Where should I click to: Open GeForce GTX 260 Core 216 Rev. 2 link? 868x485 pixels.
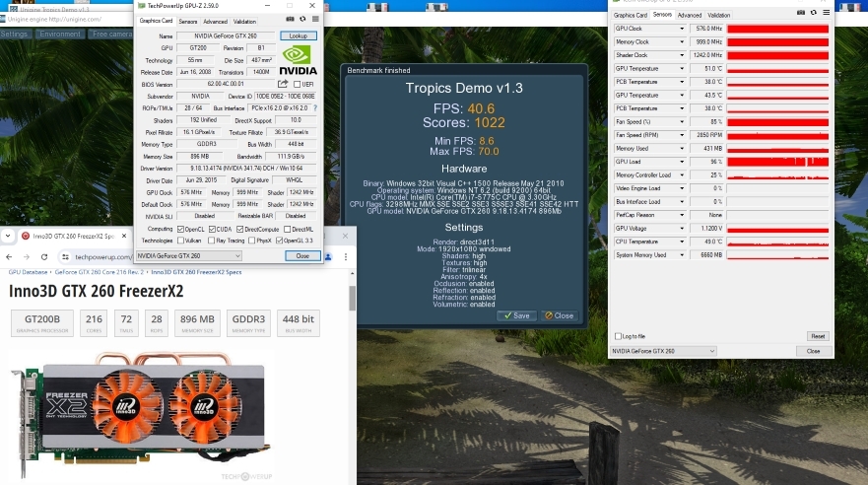pos(100,272)
